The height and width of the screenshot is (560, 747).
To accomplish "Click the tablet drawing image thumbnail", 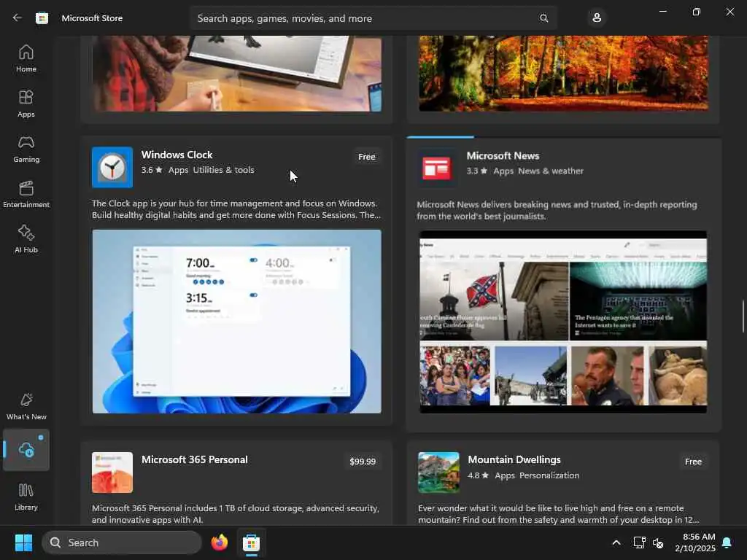I will [x=237, y=74].
